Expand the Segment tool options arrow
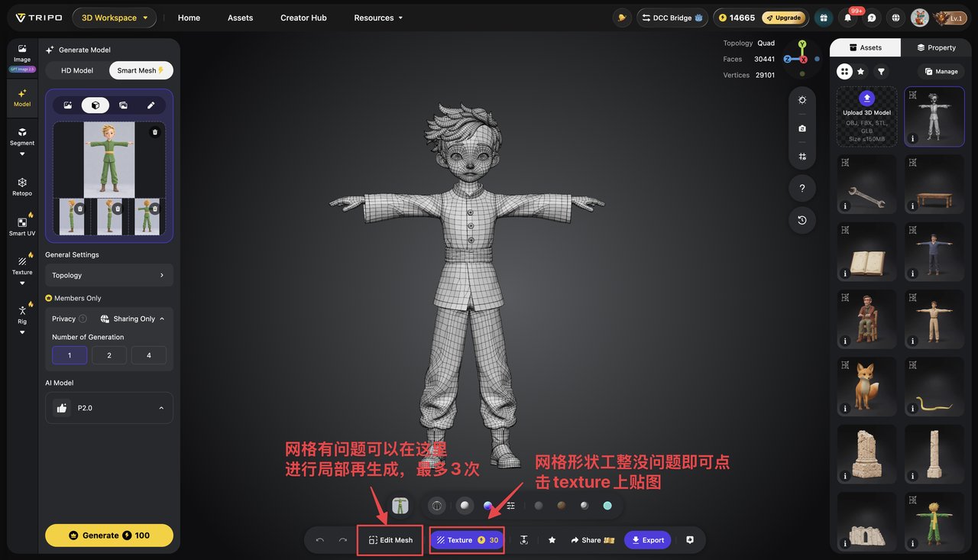 [22, 154]
